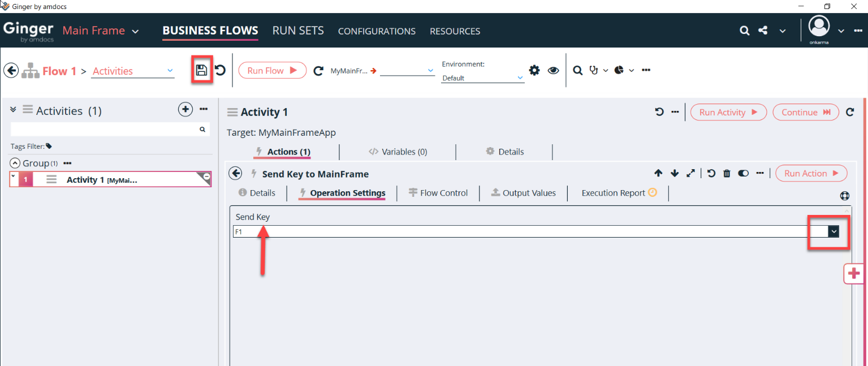The width and height of the screenshot is (868, 366).
Task: Click the add activity plus icon
Action: click(x=185, y=110)
